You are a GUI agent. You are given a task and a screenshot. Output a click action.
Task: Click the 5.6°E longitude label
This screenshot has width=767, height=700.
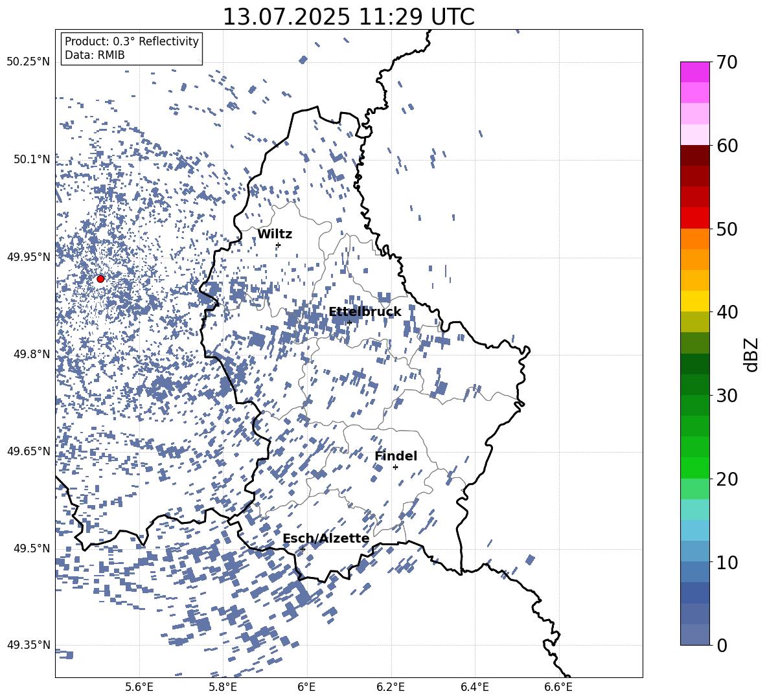(139, 687)
